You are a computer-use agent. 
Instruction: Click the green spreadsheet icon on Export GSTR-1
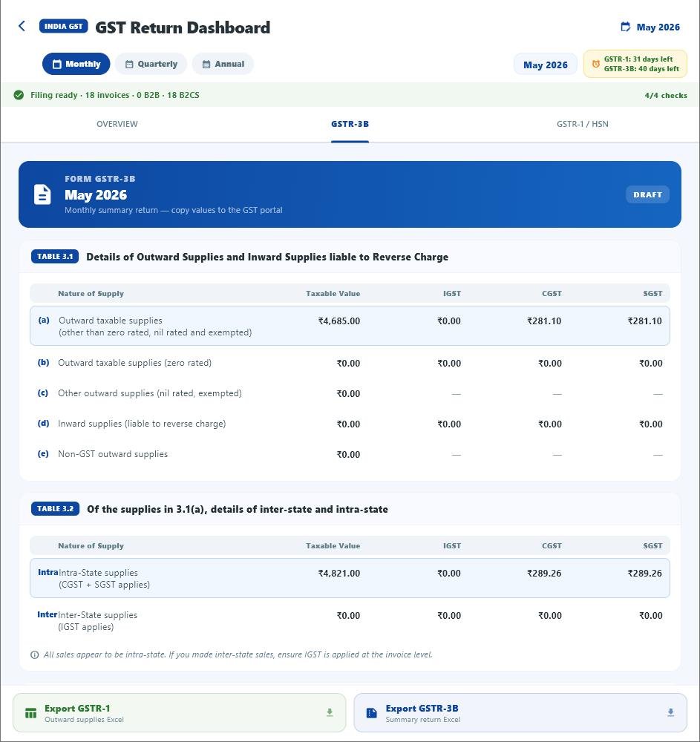[30, 713]
